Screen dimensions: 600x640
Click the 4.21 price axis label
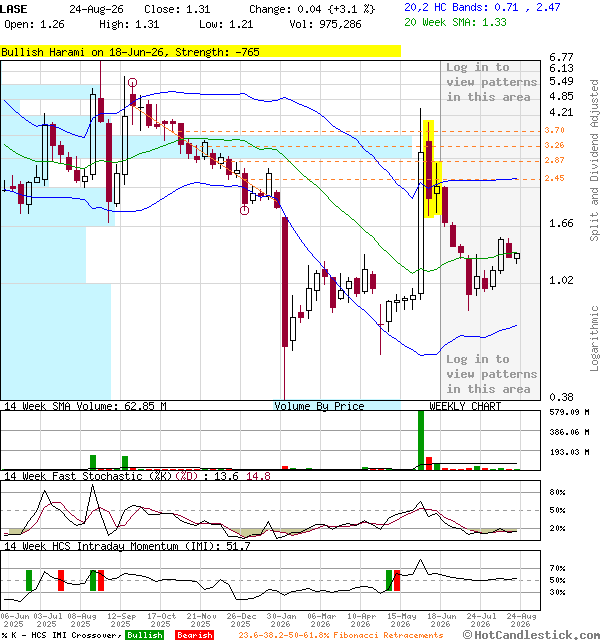point(561,112)
